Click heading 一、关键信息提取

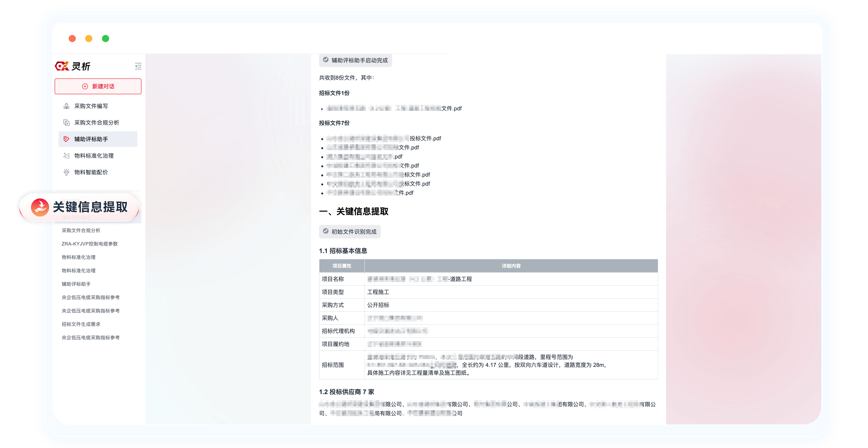coord(354,211)
